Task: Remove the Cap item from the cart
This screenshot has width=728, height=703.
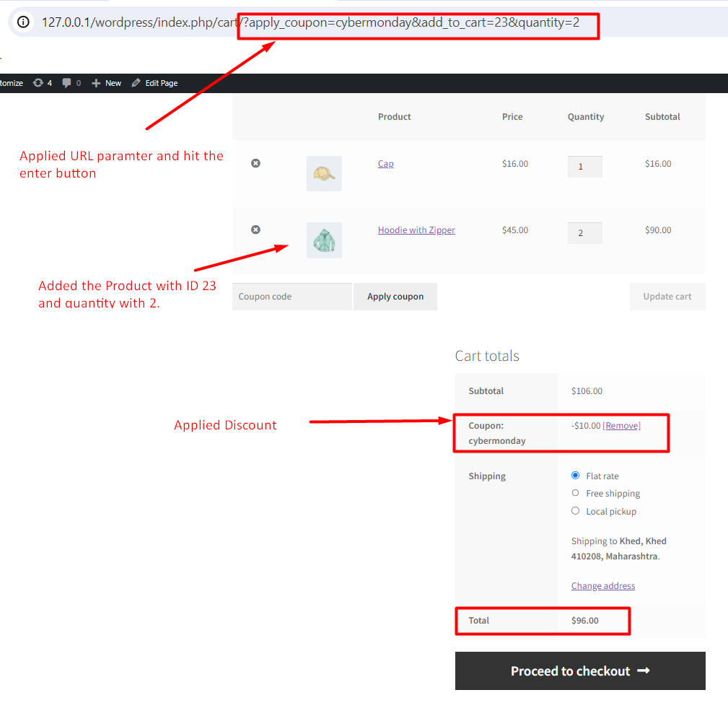Action: 255,163
